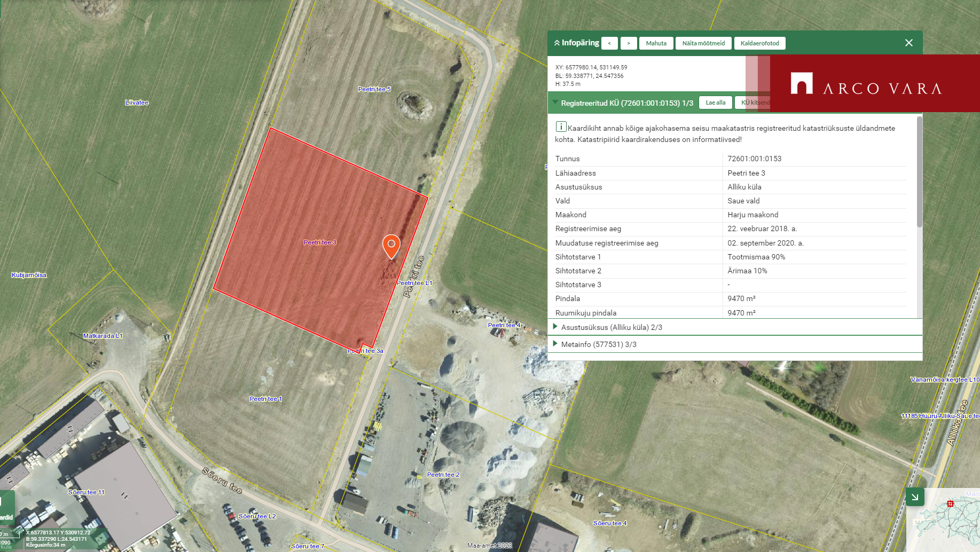Click XY coordinates text in info panel
The height and width of the screenshot is (552, 980).
pyautogui.click(x=591, y=67)
